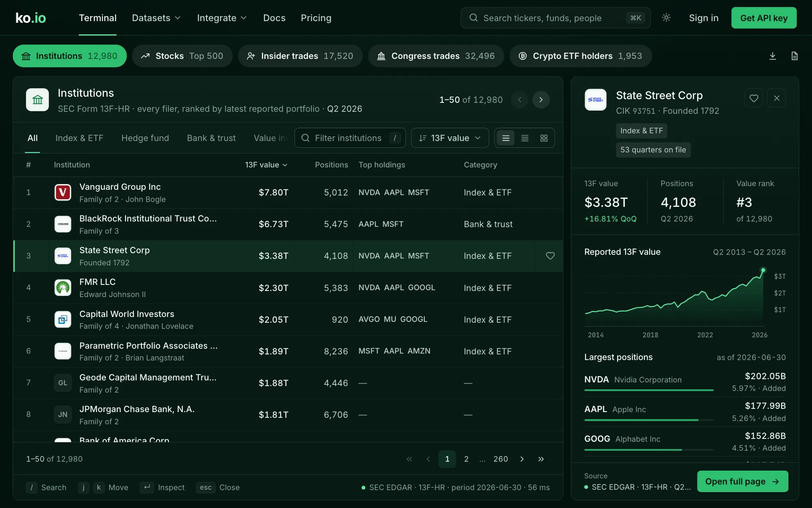The image size is (812, 508).
Task: Click the FMR LLC logo
Action: point(63,288)
